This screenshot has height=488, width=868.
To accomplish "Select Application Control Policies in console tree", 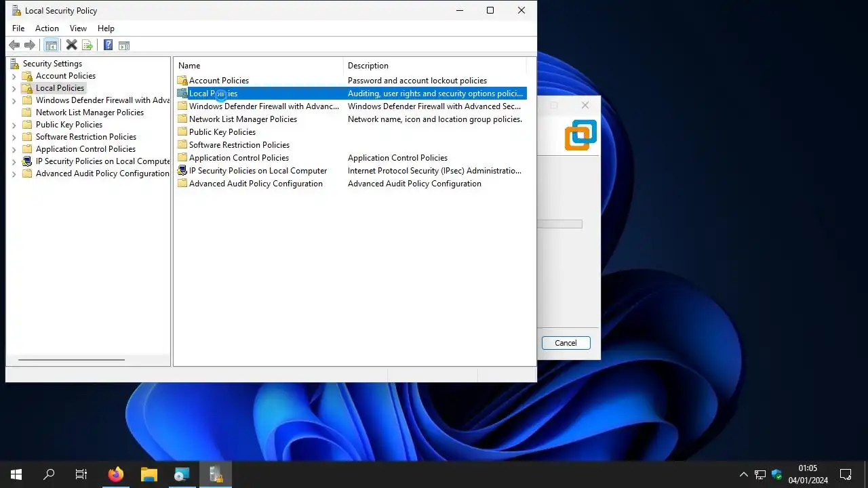I will [85, 149].
